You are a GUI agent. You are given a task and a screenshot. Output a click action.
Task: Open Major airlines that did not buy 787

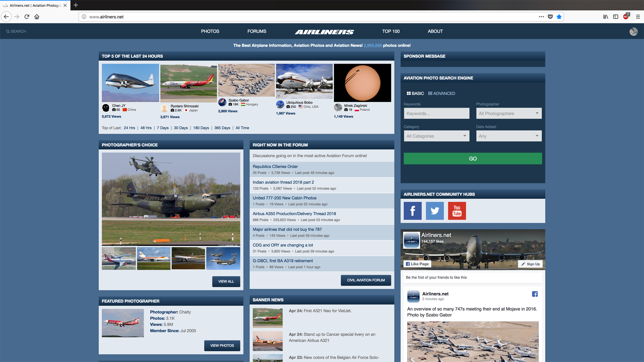tap(287, 230)
